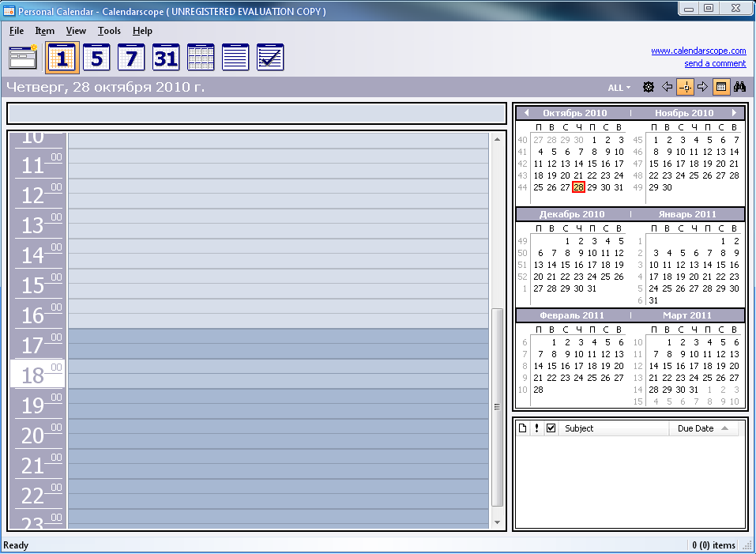This screenshot has width=756, height=554.
Task: Switch to the 7-day week view
Action: click(x=131, y=58)
